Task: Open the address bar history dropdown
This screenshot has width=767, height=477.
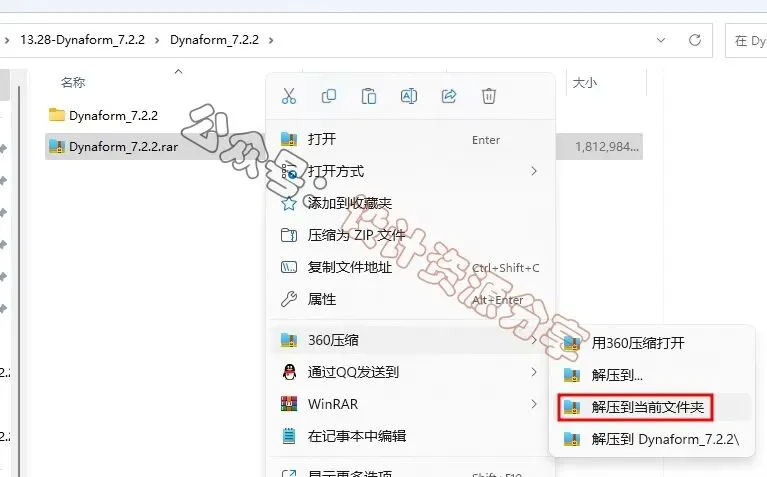Action: pos(661,40)
